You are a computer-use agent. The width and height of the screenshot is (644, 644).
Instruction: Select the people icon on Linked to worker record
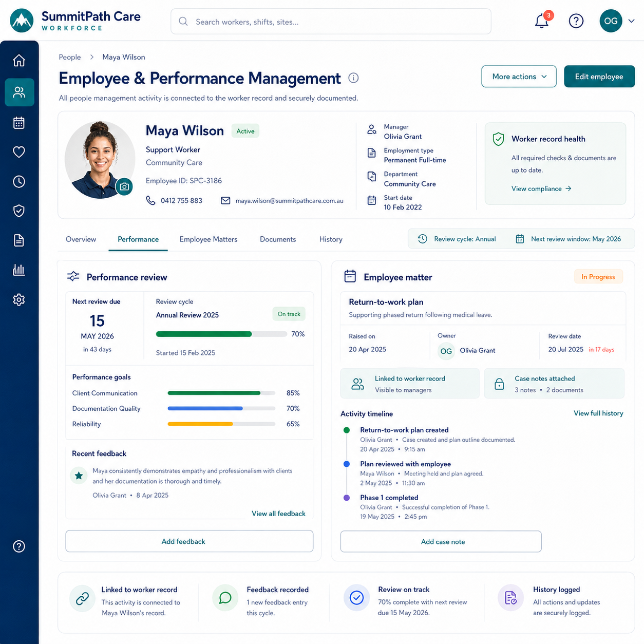tap(357, 384)
